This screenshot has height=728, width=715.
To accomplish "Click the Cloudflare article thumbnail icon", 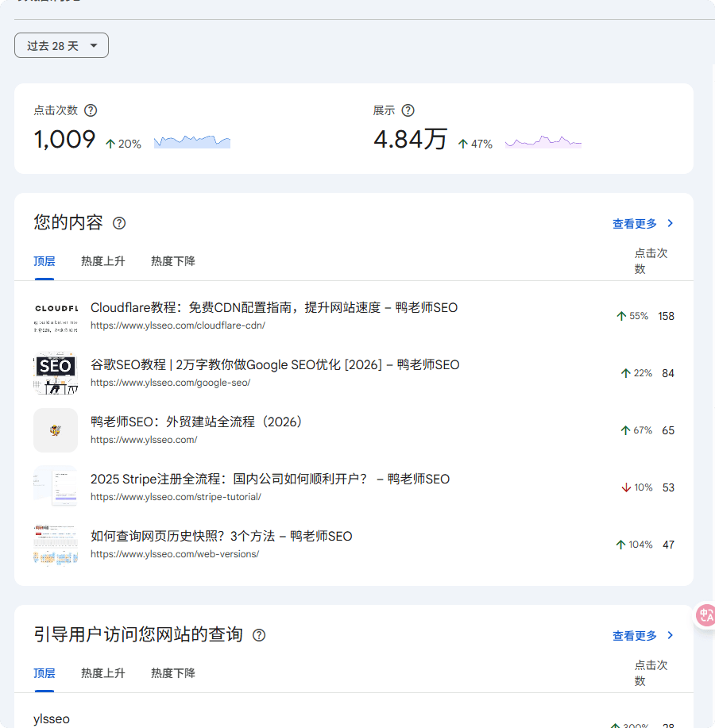I will tap(55, 316).
